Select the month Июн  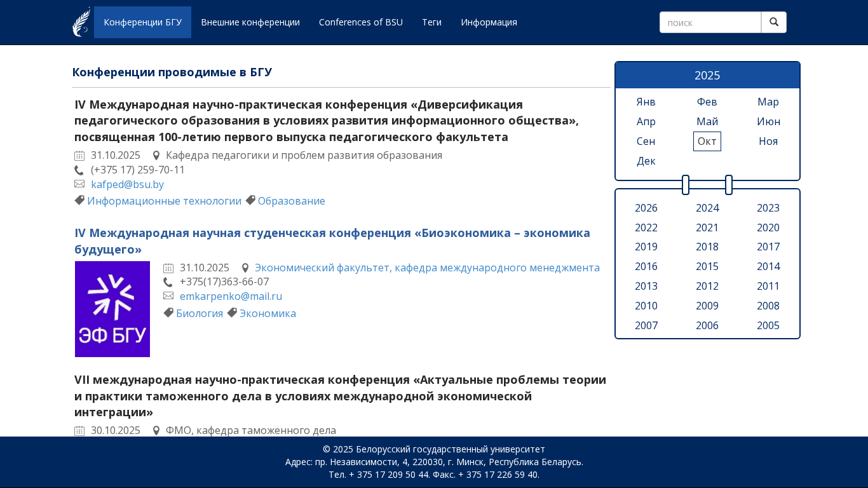(x=768, y=121)
